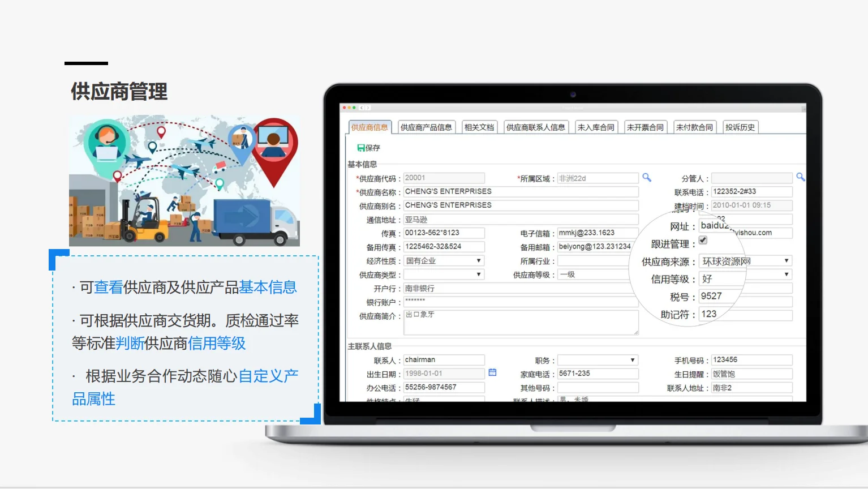This screenshot has height=489, width=868.
Task: Open the 投诉历史 tab
Action: pyautogui.click(x=740, y=127)
